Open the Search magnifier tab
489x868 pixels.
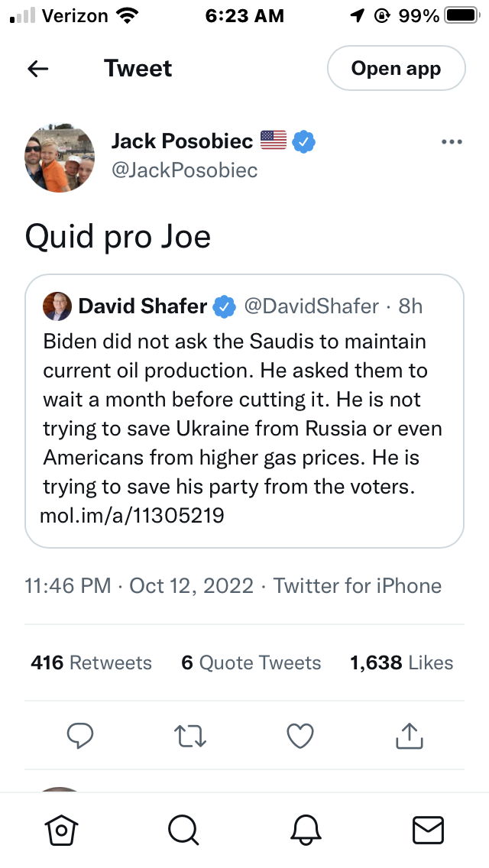point(183,829)
